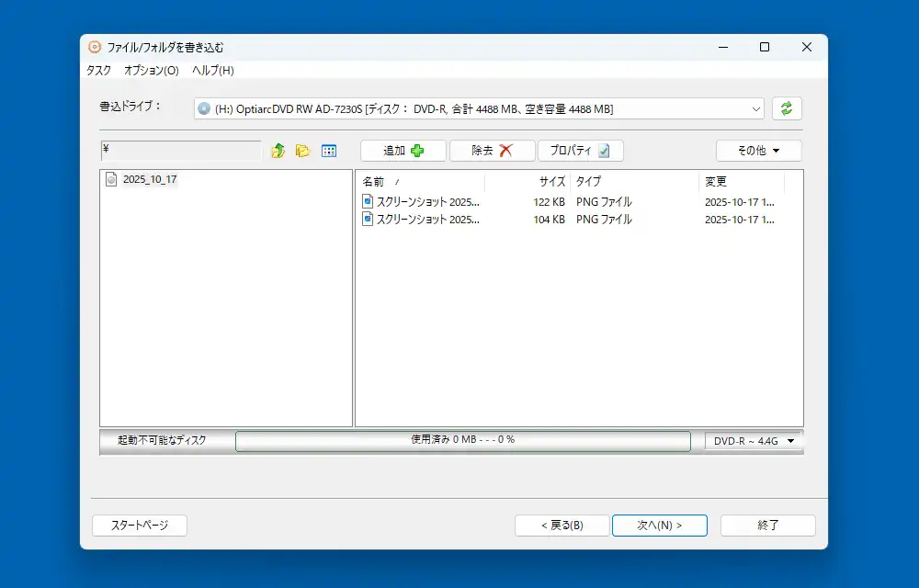Click the ¥ path input field
This screenshot has height=588, width=919.
click(181, 150)
